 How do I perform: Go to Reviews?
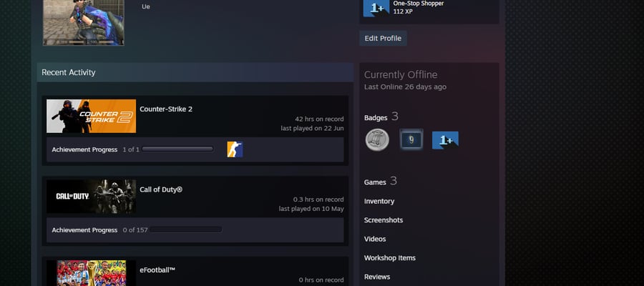point(377,277)
